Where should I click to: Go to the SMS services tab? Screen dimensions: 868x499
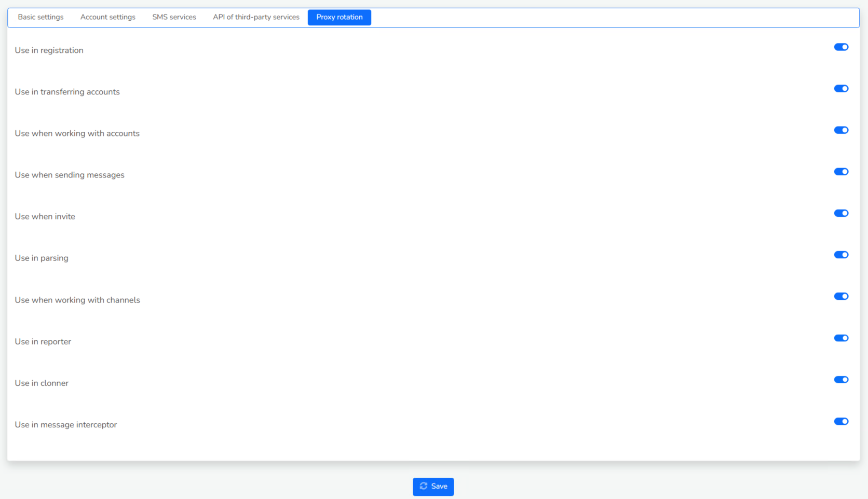click(x=174, y=17)
